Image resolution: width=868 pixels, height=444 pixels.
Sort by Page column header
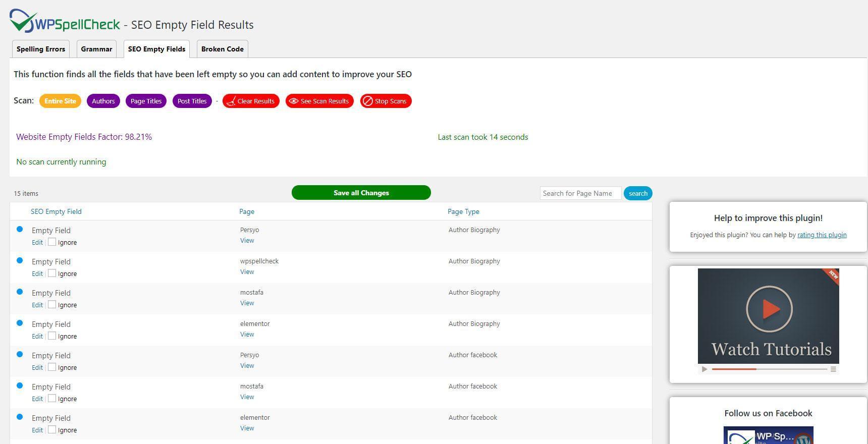247,211
